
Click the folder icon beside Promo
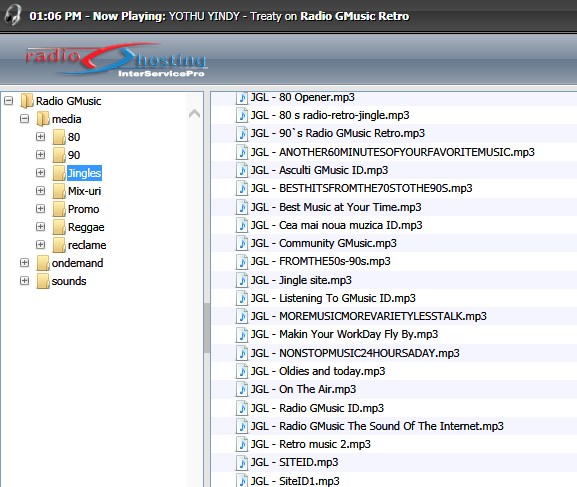[59, 209]
